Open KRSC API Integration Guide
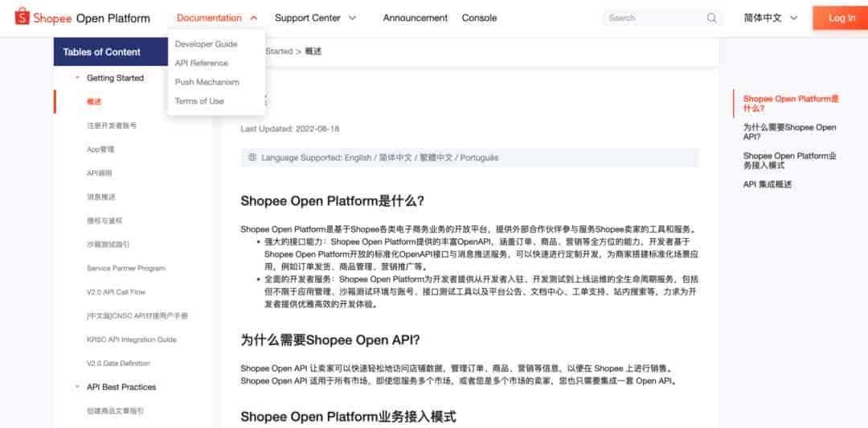Image resolution: width=868 pixels, height=428 pixels. point(131,340)
